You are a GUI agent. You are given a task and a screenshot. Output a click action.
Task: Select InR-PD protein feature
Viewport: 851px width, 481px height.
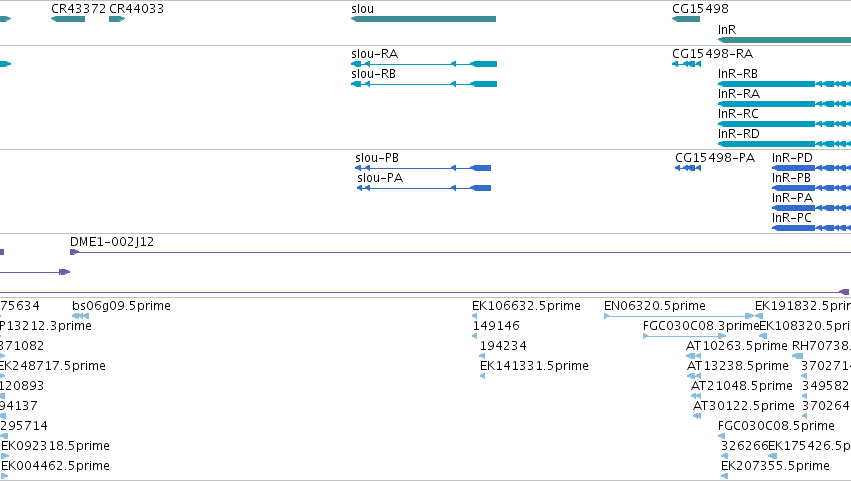811,168
